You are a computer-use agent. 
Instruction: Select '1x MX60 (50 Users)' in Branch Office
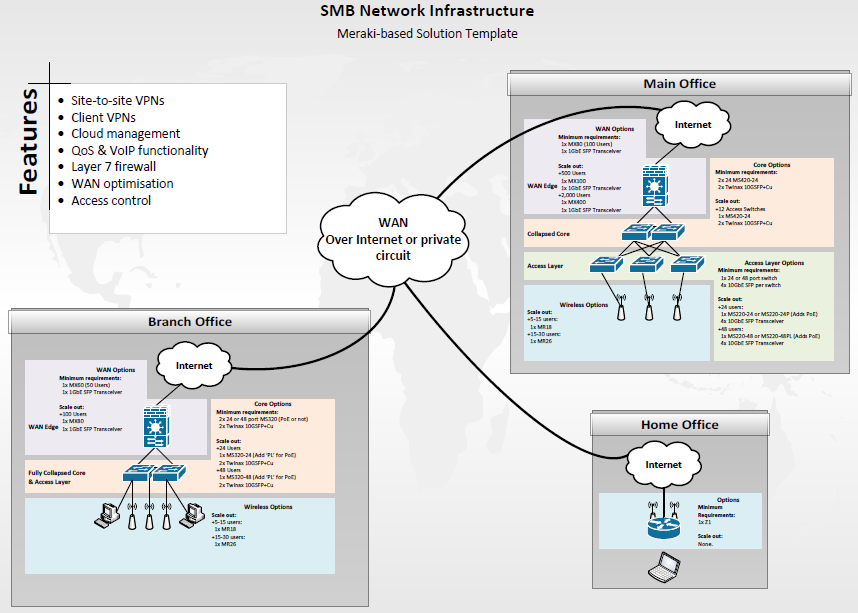coord(86,385)
